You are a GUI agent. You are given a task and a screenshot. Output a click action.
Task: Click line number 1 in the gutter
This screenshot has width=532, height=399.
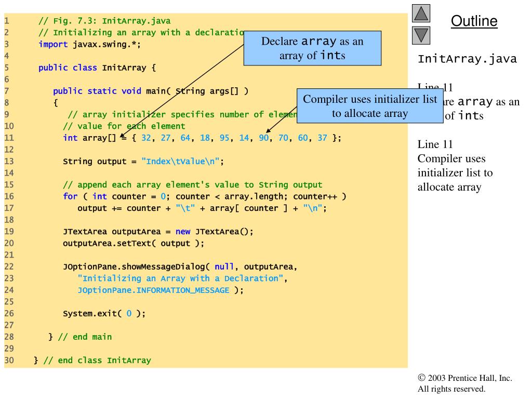click(6, 21)
